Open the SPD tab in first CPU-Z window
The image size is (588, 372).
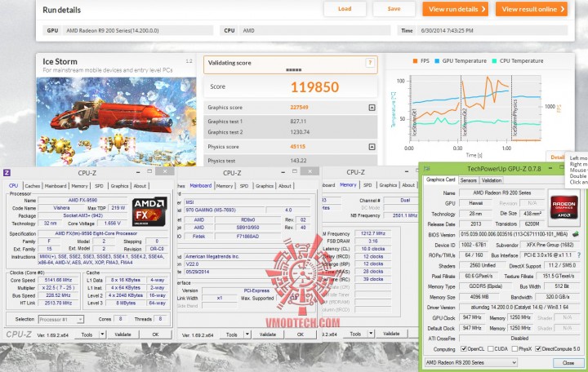(99, 186)
